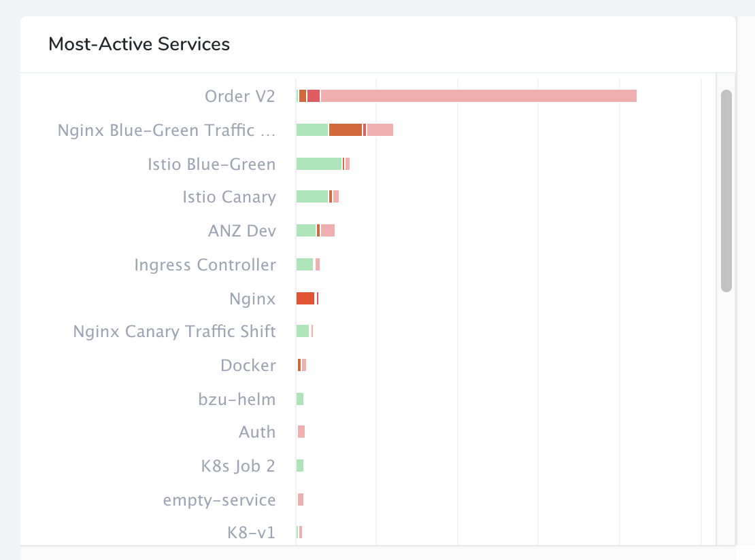Click the 'Nginx Blue-Green Traffic …' label
This screenshot has height=560, width=755.
pos(167,130)
